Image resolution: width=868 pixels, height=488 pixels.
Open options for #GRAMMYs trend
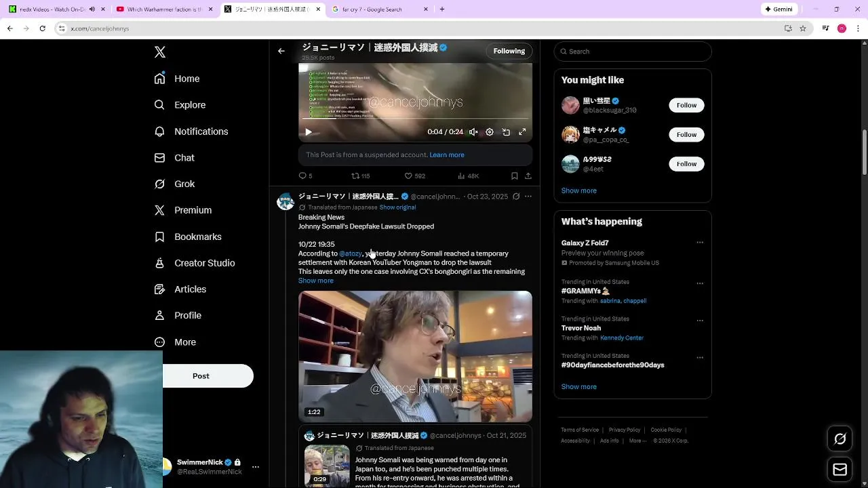(x=700, y=283)
